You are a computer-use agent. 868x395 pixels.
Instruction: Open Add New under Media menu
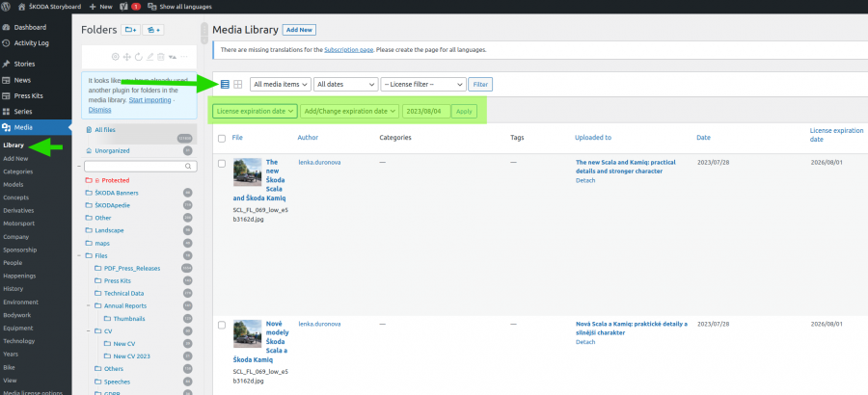[x=15, y=159]
